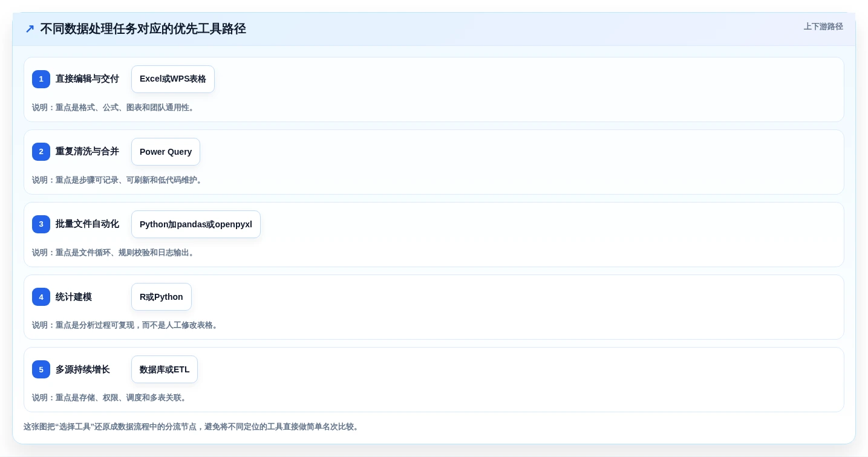
Task: Click the Power Query tool chip
Action: pyautogui.click(x=166, y=152)
